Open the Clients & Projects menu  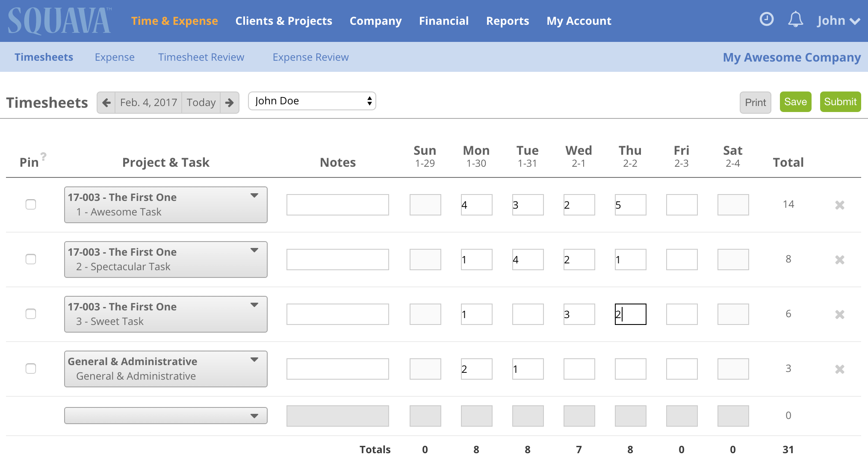coord(283,21)
